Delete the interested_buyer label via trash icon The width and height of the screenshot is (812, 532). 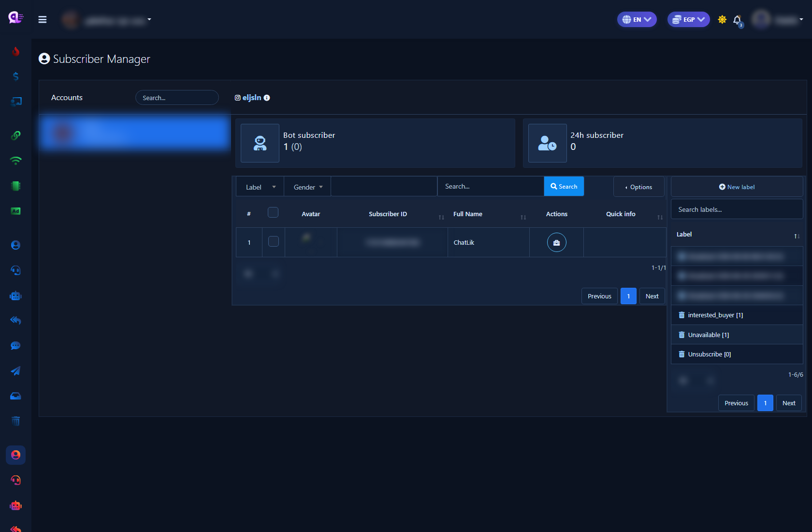point(681,315)
